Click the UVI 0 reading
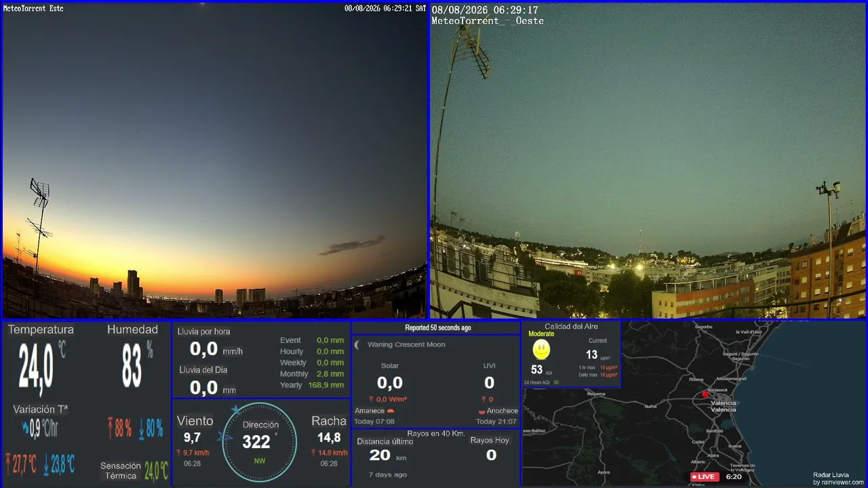This screenshot has height=488, width=868. [489, 383]
